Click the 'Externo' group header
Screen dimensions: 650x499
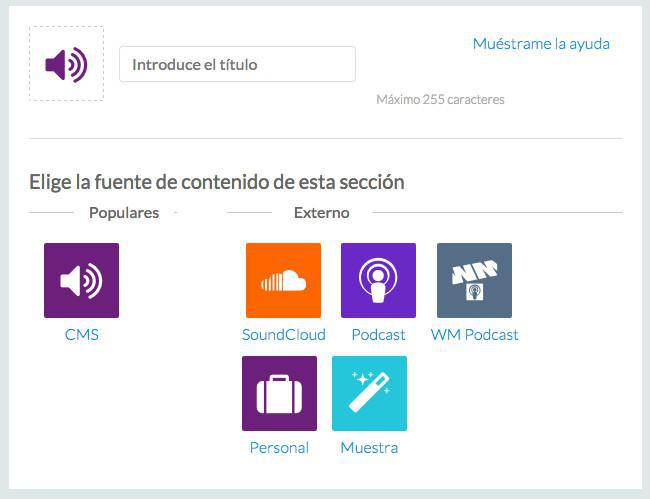321,213
